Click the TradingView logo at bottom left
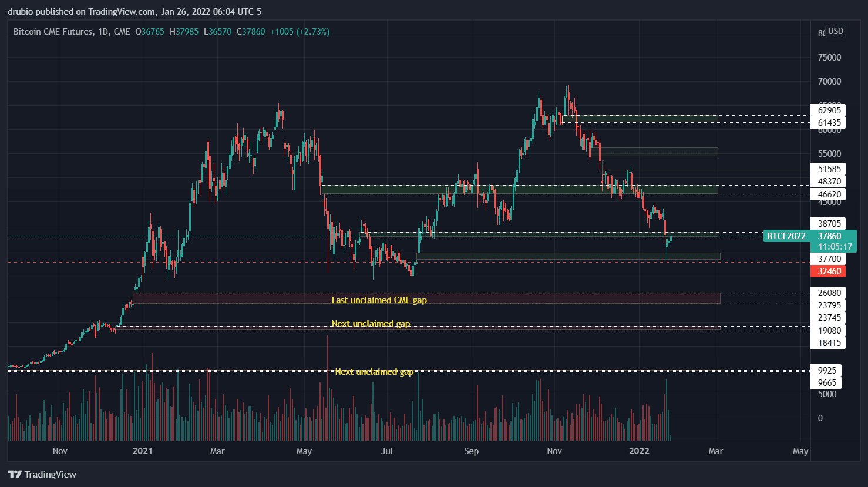 tap(42, 474)
